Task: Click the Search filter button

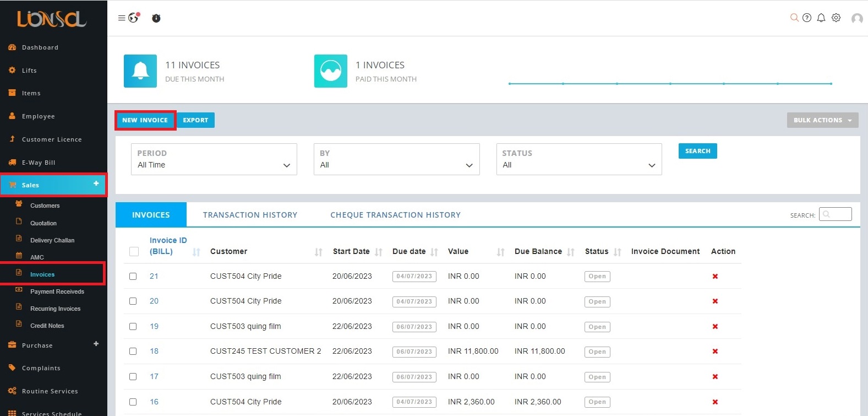Action: 697,151
